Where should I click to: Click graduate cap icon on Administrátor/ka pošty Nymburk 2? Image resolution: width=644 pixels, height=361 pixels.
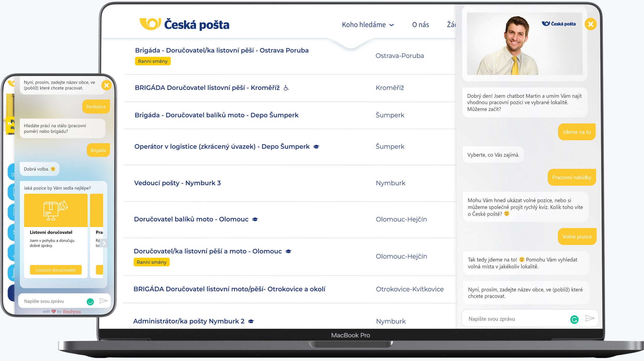[251, 321]
